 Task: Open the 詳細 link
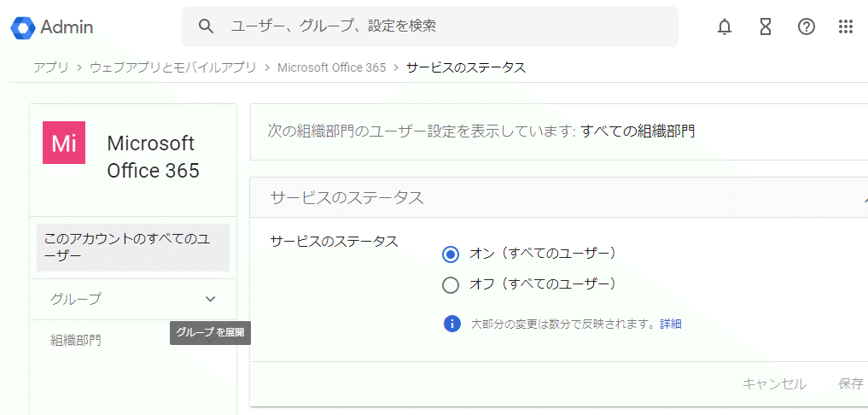(671, 324)
